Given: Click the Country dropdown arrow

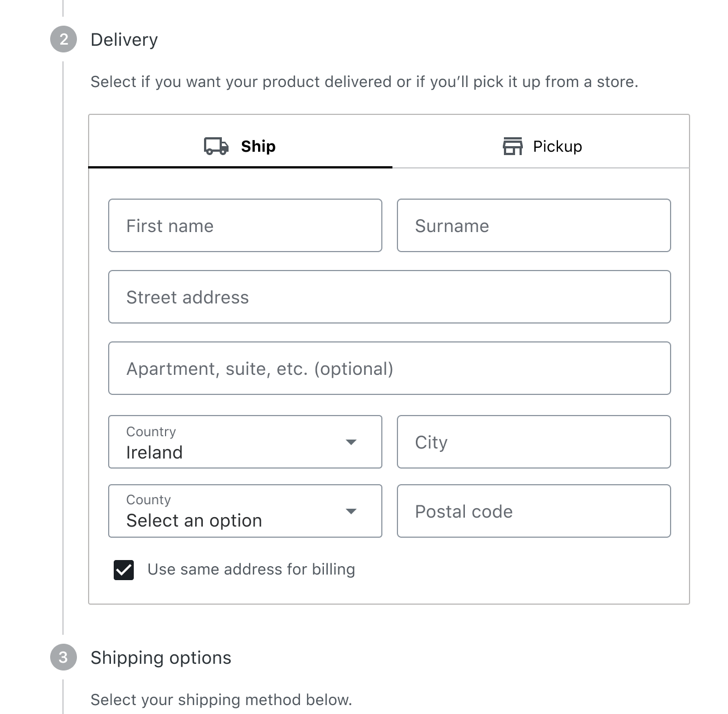Looking at the screenshot, I should tap(351, 442).
